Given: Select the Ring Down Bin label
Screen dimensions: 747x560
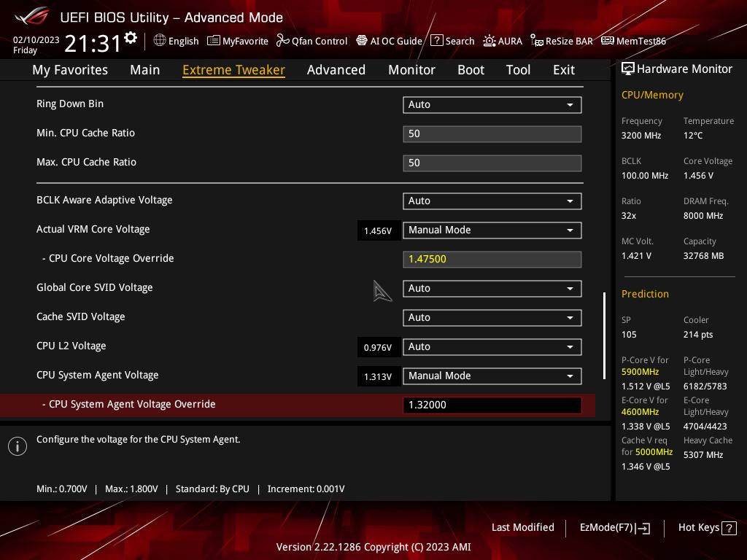Looking at the screenshot, I should (x=70, y=104).
